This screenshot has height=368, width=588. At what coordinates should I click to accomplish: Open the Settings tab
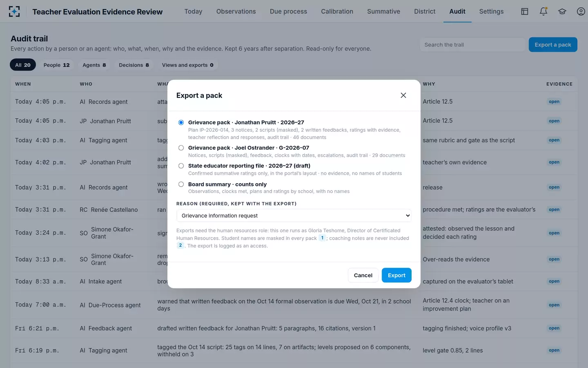coord(491,11)
